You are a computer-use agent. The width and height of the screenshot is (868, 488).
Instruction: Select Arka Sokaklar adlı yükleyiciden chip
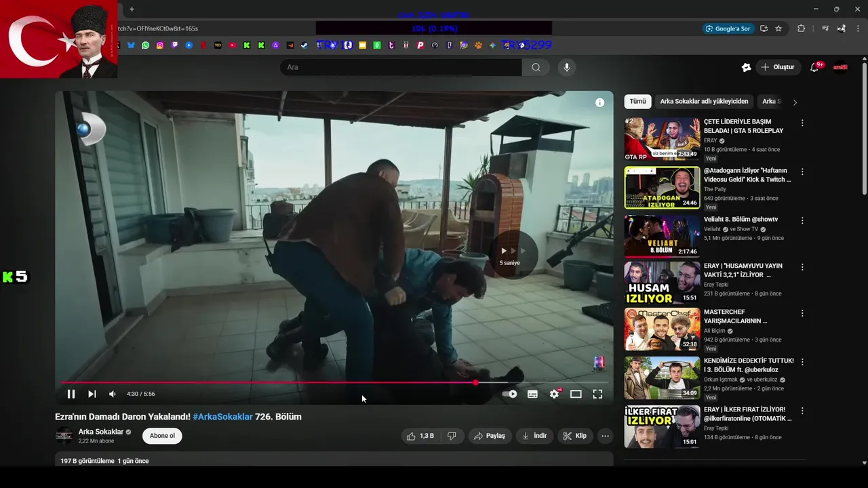coord(704,102)
